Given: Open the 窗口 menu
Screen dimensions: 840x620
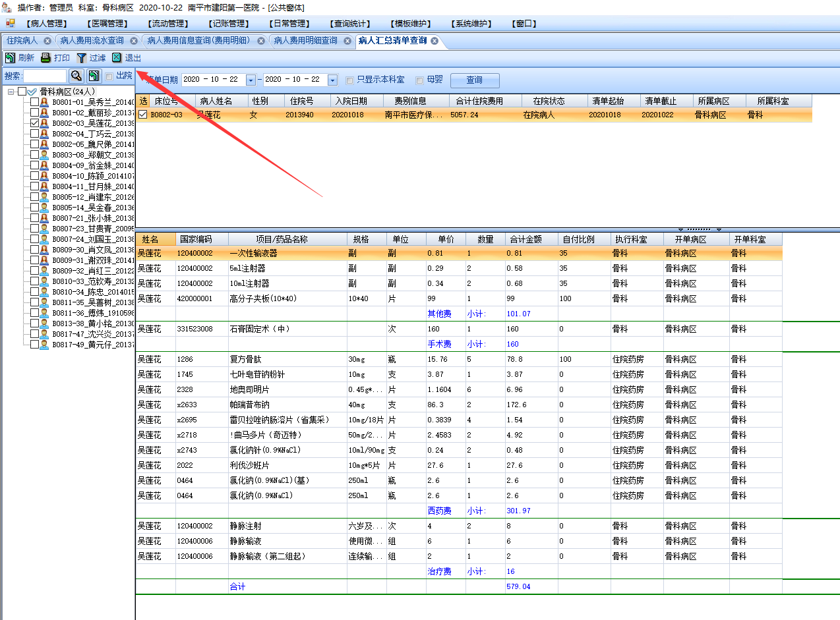Looking at the screenshot, I should tap(524, 24).
